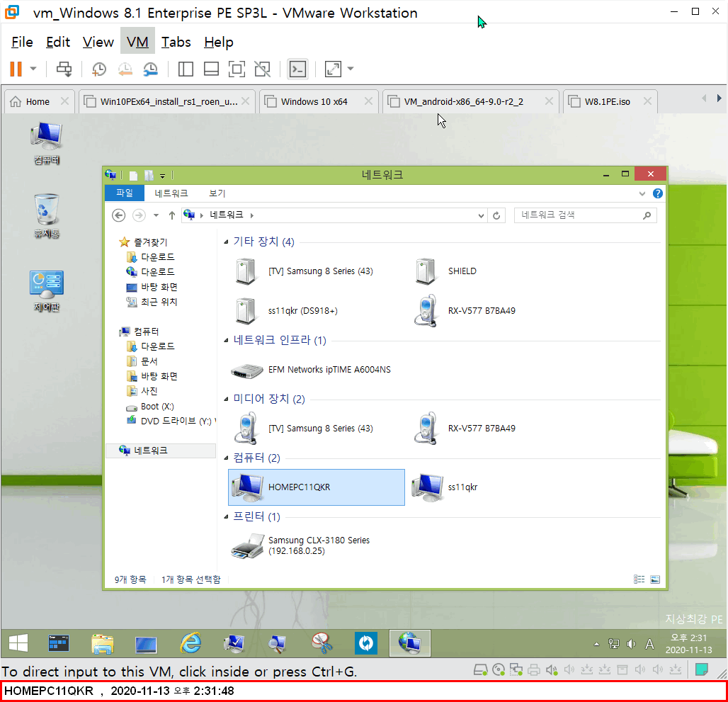Image resolution: width=728 pixels, height=702 pixels.
Task: Close the Windows 10 x64 tab
Action: (368, 101)
